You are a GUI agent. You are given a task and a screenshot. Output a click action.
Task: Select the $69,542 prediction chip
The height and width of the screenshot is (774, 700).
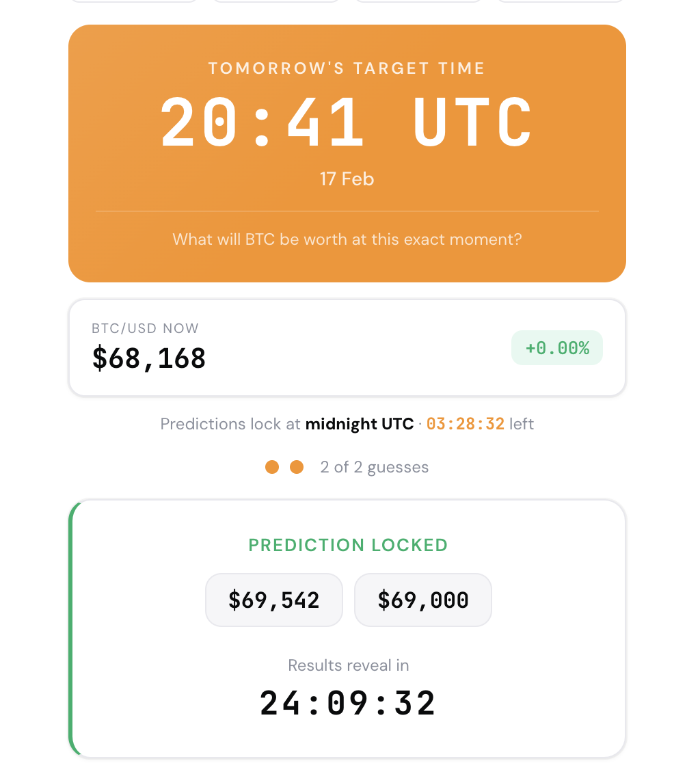273,600
